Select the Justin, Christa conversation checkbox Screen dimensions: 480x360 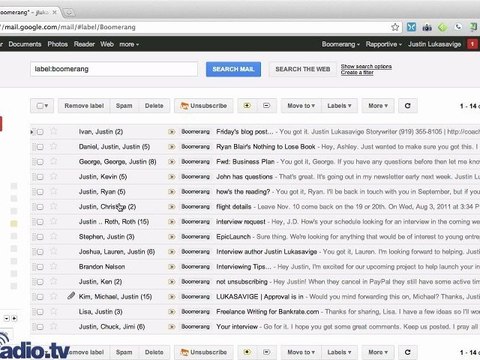coord(40,207)
